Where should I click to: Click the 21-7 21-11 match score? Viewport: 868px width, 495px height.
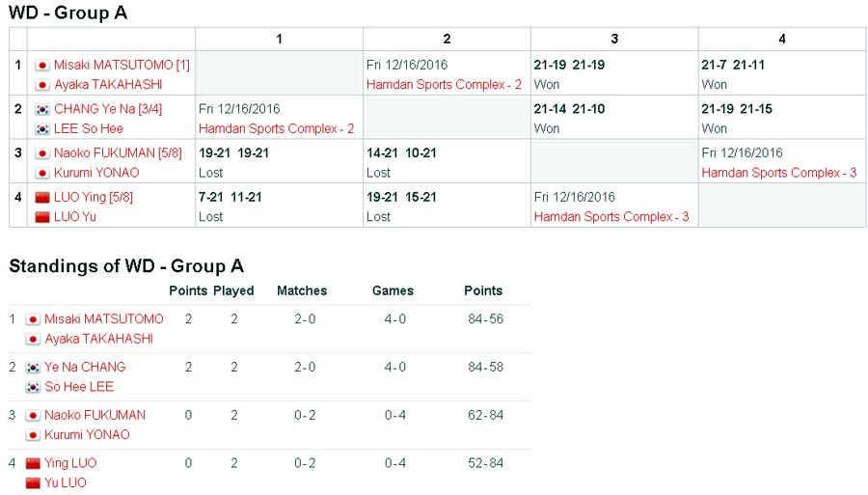tap(732, 65)
